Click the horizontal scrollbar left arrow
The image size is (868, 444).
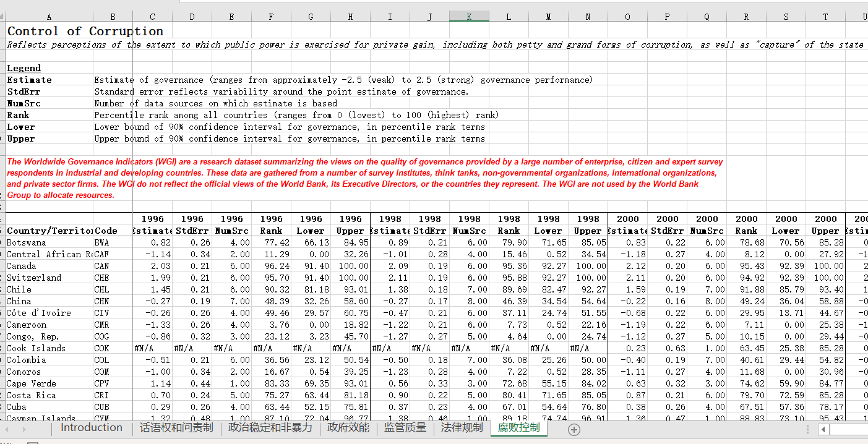(x=825, y=429)
